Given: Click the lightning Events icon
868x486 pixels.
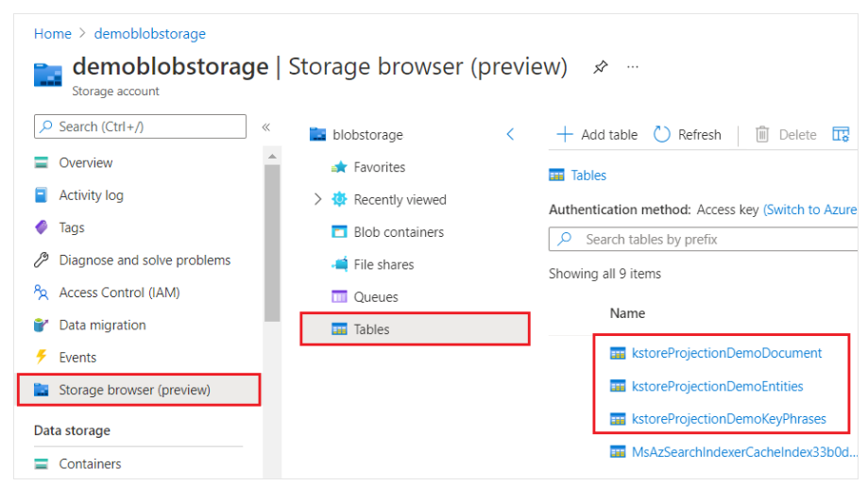Looking at the screenshot, I should pyautogui.click(x=41, y=357).
